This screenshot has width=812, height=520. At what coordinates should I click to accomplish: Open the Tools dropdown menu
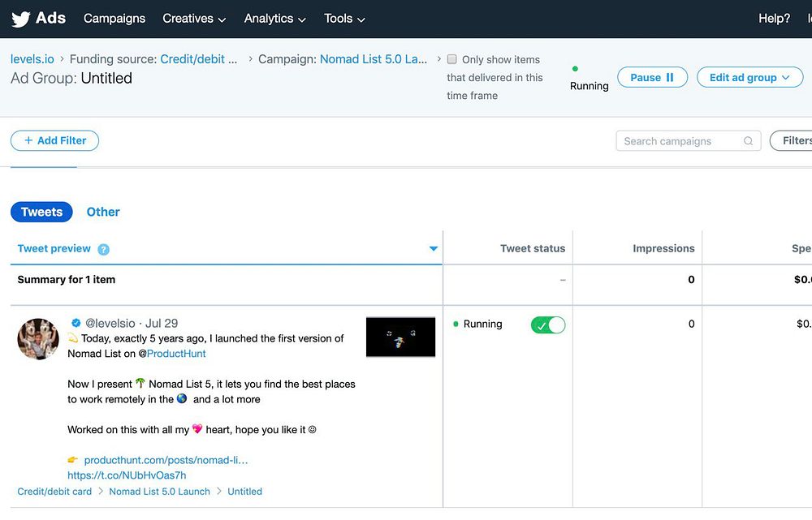coord(344,19)
